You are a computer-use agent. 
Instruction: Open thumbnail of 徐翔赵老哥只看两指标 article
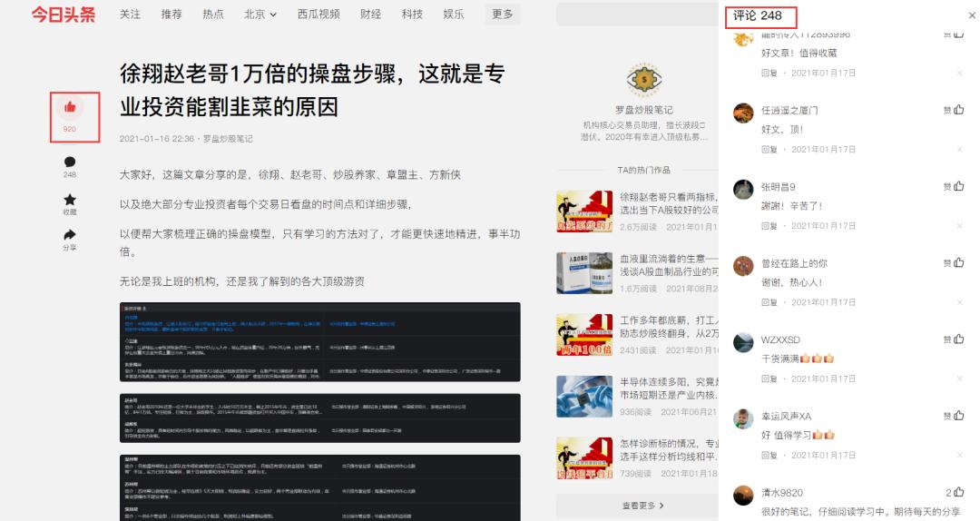[x=584, y=211]
